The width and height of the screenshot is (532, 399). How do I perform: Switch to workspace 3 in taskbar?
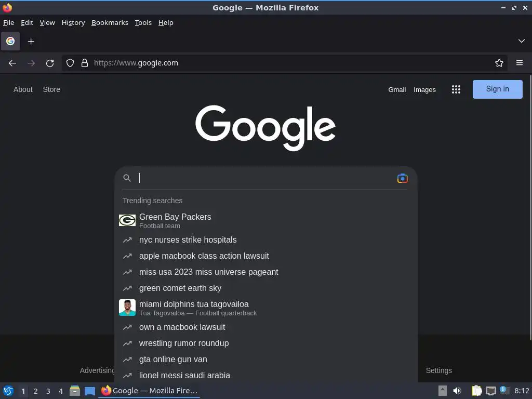pyautogui.click(x=48, y=391)
